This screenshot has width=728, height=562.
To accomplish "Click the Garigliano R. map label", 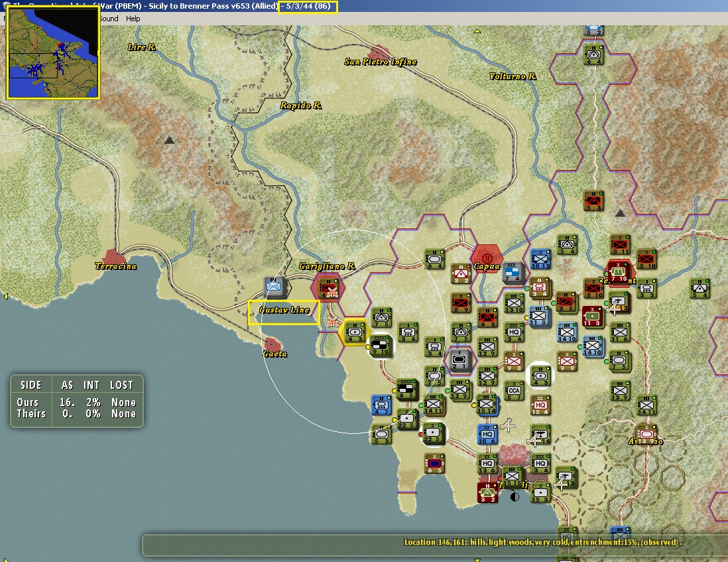I will click(x=328, y=265).
